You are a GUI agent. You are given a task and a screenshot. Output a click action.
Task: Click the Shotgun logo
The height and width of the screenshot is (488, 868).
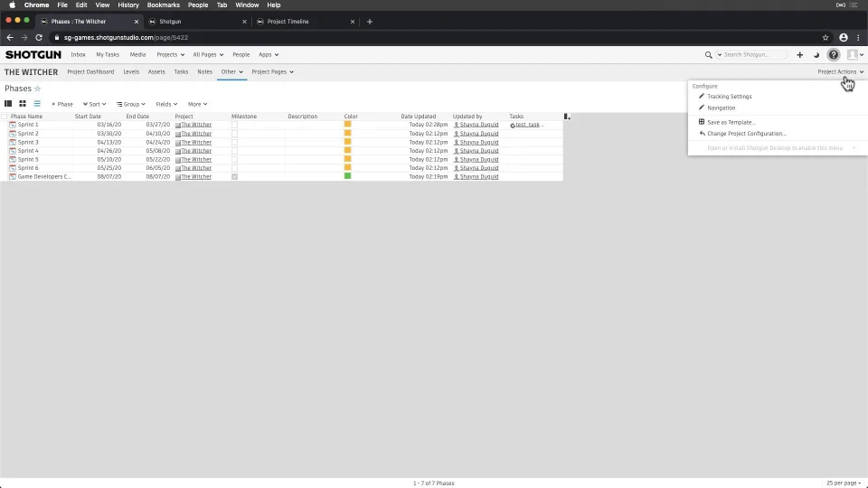(33, 55)
